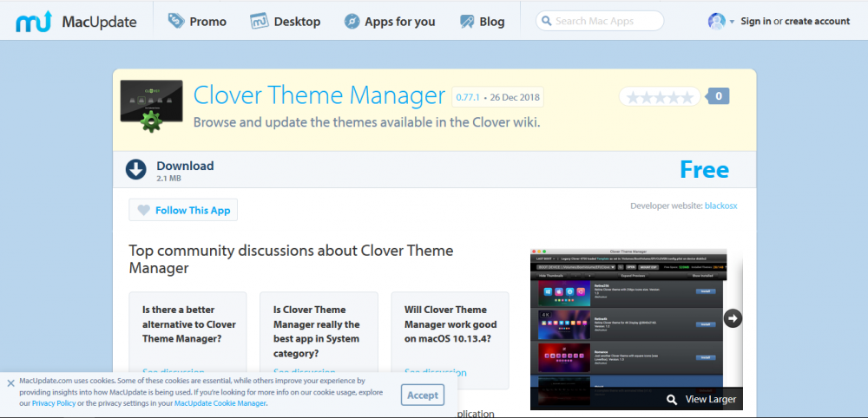Click the '26 Dec 2018' release date
868x418 pixels.
click(x=515, y=97)
